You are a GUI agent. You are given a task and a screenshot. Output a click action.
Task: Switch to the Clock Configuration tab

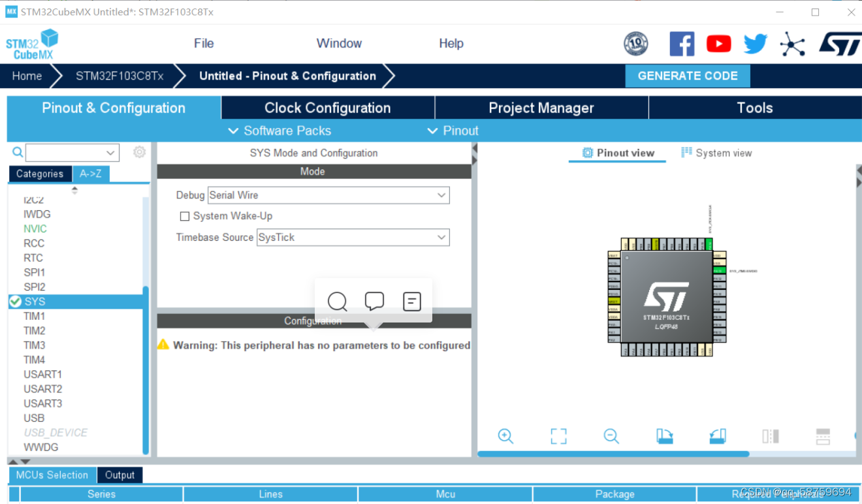pos(328,107)
